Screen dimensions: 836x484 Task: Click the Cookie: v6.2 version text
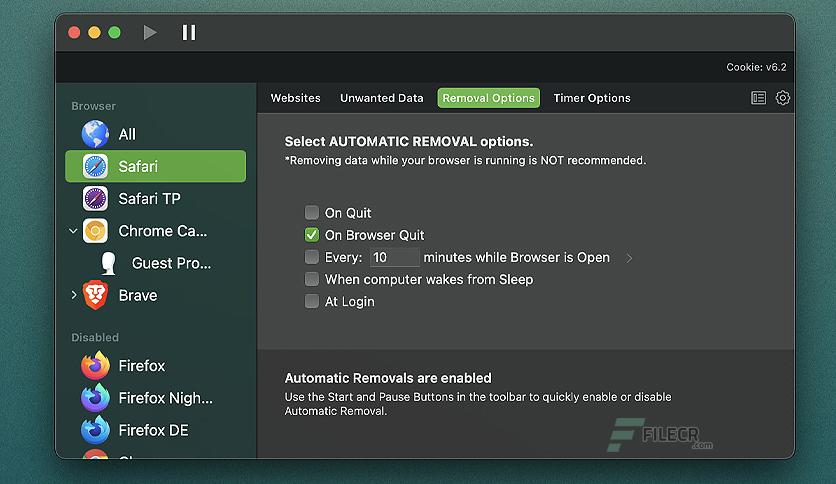tap(756, 67)
